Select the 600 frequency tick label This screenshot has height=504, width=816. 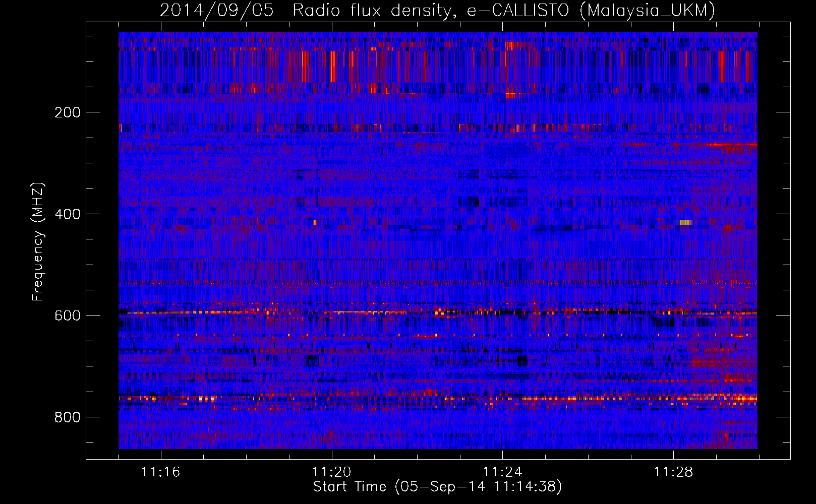point(68,316)
